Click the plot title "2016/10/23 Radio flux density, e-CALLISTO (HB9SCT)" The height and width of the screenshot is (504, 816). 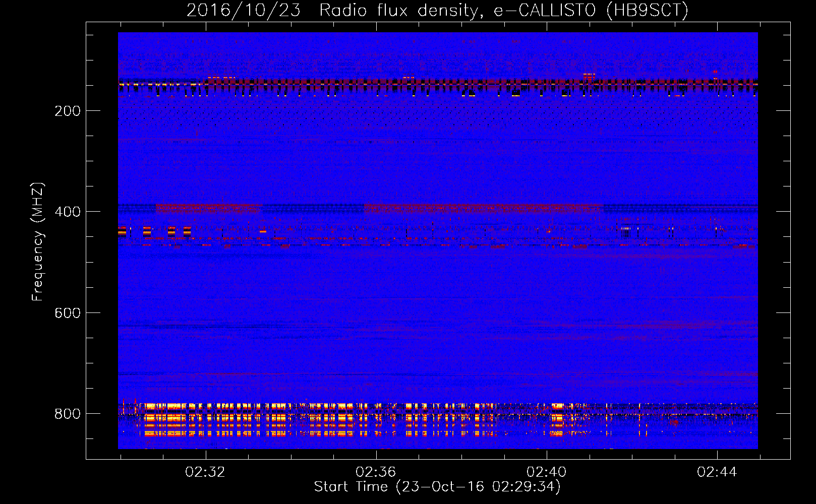(x=437, y=10)
